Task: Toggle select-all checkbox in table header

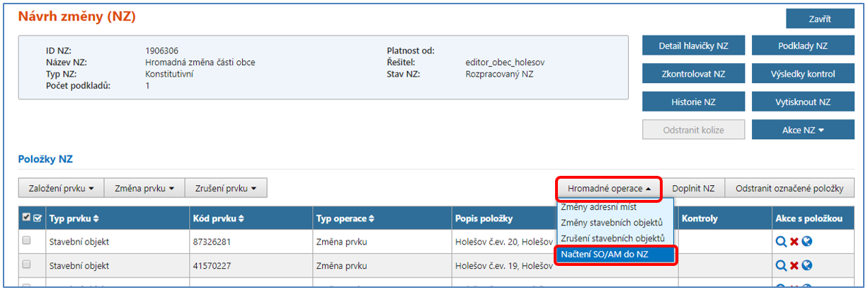Action: pos(26,218)
